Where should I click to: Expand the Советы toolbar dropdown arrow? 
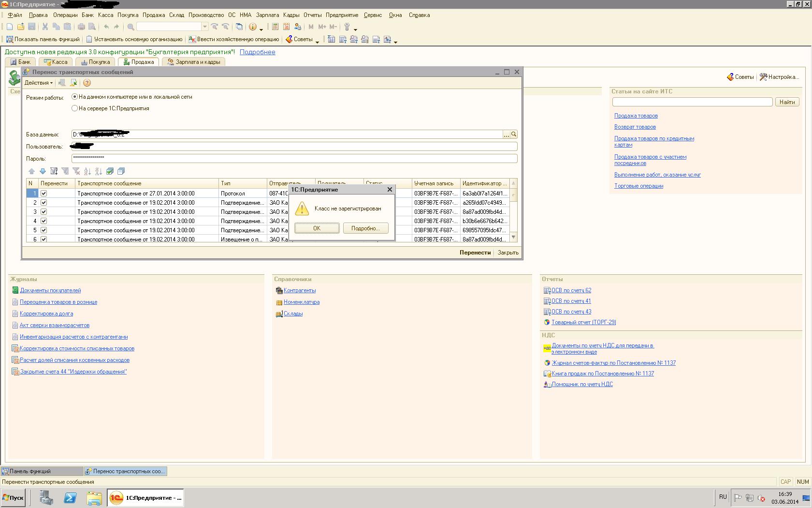click(317, 42)
